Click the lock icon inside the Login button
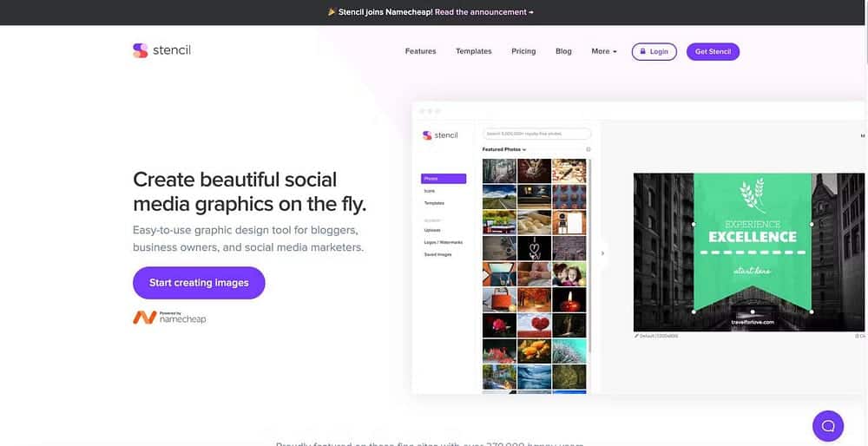 (642, 51)
